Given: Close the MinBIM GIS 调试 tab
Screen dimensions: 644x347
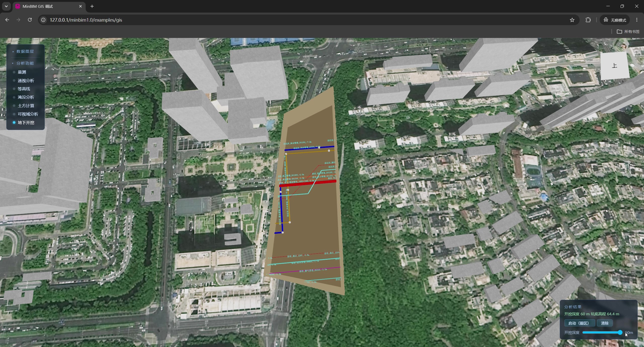Looking at the screenshot, I should click(80, 6).
